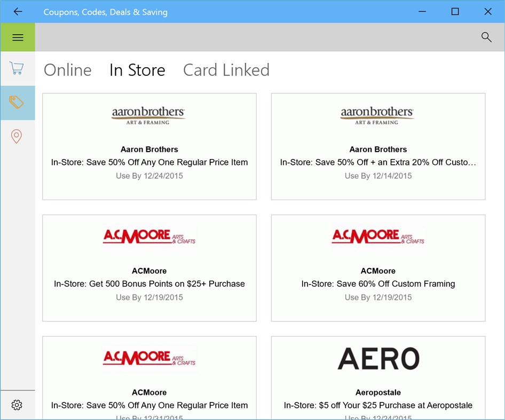Open the ACMoore 60% Off Custom Framing coupon
505x420 pixels.
click(377, 268)
